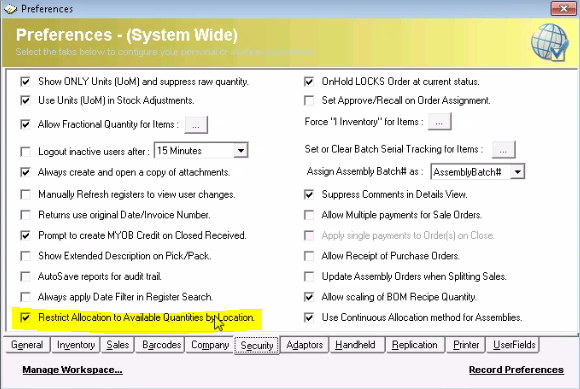Enable Returns use original Date/Invoice Number
The width and height of the screenshot is (580, 389).
click(26, 215)
